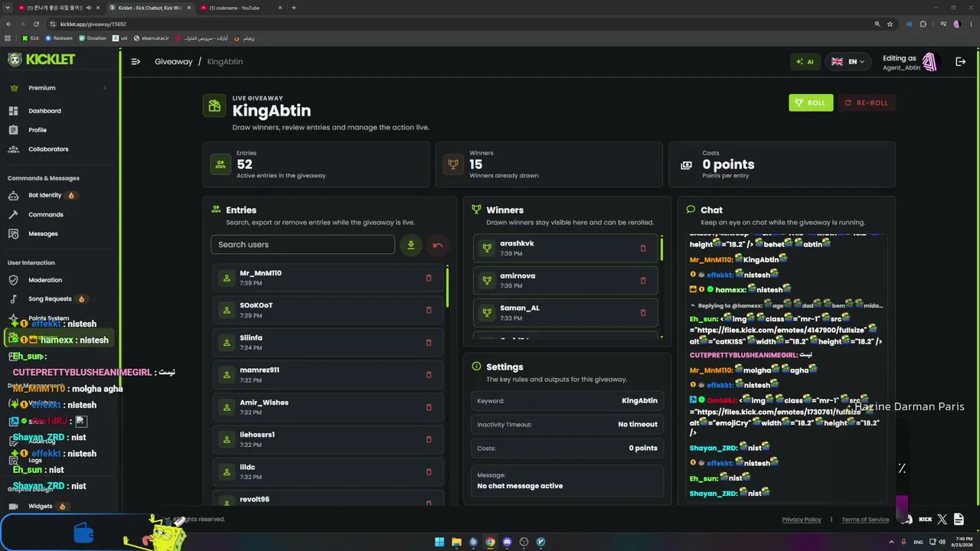
Task: Click the winners list scrollbar
Action: click(661, 249)
